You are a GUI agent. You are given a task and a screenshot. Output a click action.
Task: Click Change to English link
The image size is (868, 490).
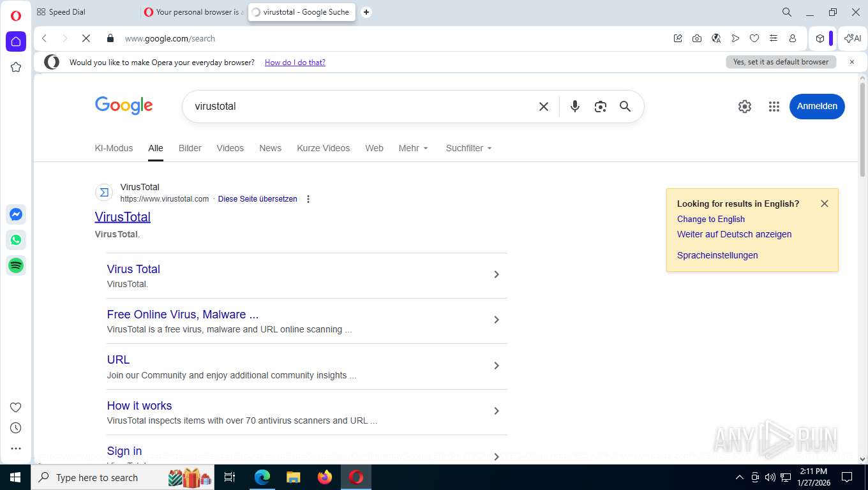(711, 219)
